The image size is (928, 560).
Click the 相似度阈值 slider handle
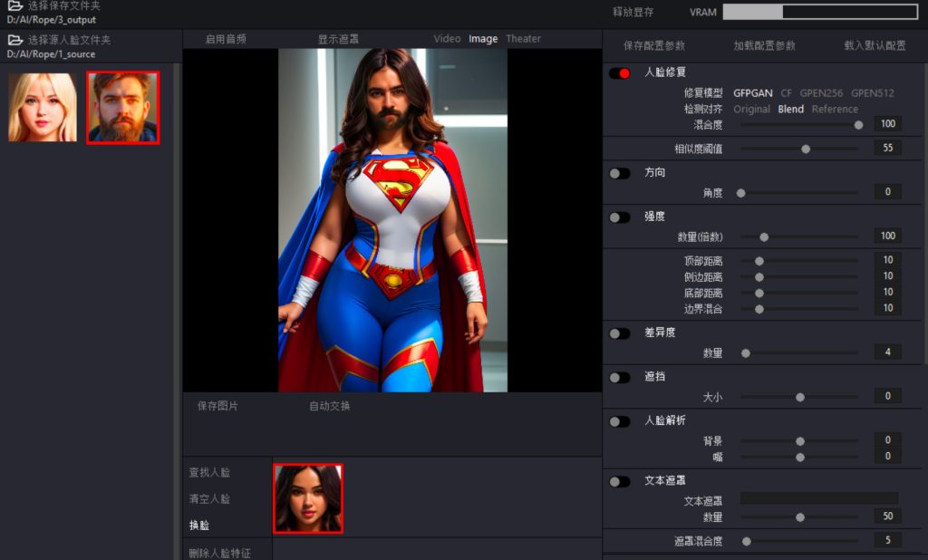click(806, 149)
